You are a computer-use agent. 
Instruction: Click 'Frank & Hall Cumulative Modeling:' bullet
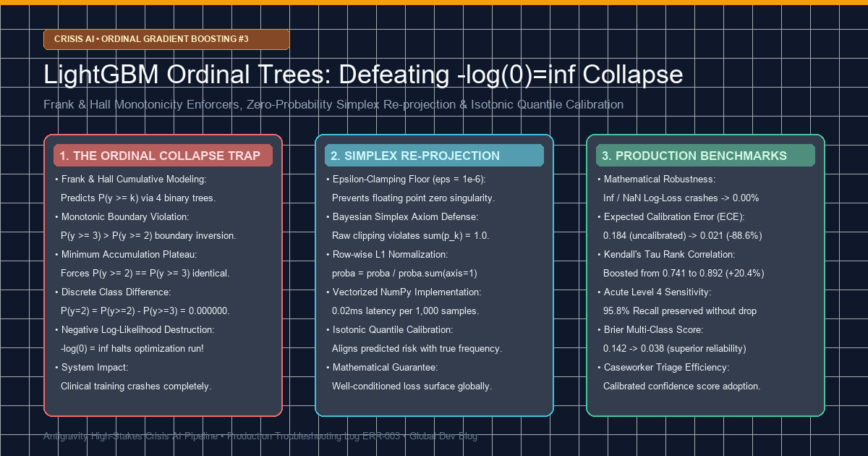[x=130, y=179]
